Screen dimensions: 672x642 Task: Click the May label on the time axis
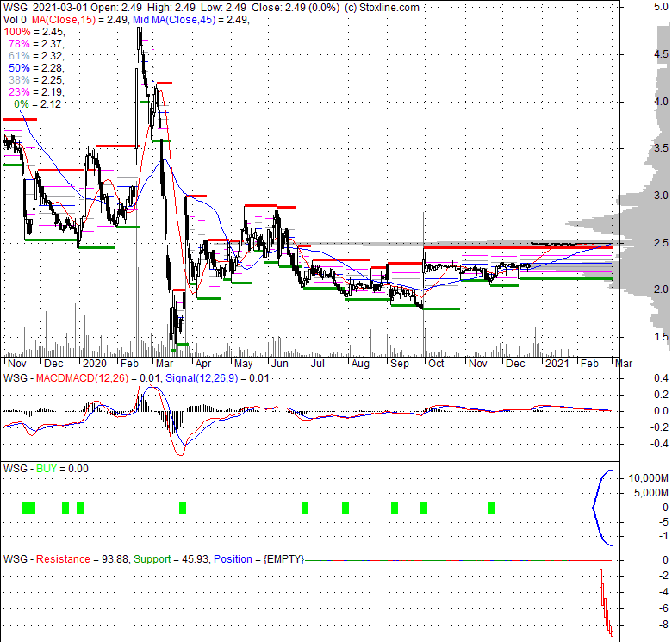click(x=244, y=364)
